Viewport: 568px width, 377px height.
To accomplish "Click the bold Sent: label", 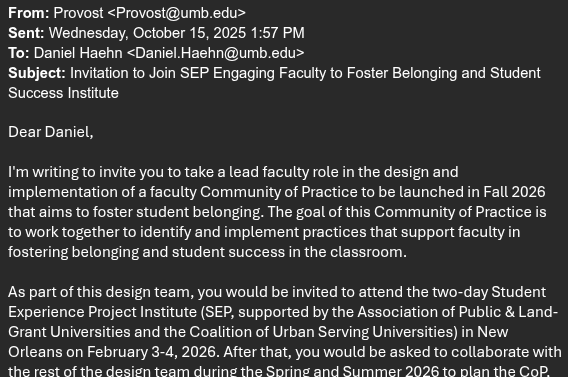I will [26, 33].
